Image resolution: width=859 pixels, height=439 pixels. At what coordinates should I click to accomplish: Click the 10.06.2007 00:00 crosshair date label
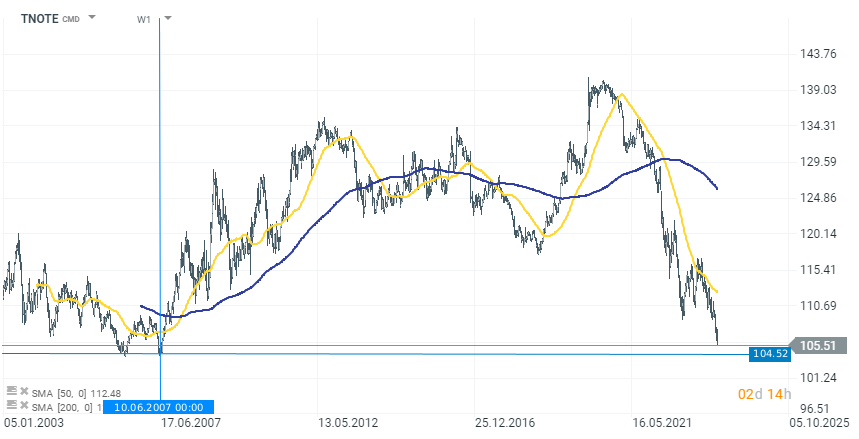[159, 407]
